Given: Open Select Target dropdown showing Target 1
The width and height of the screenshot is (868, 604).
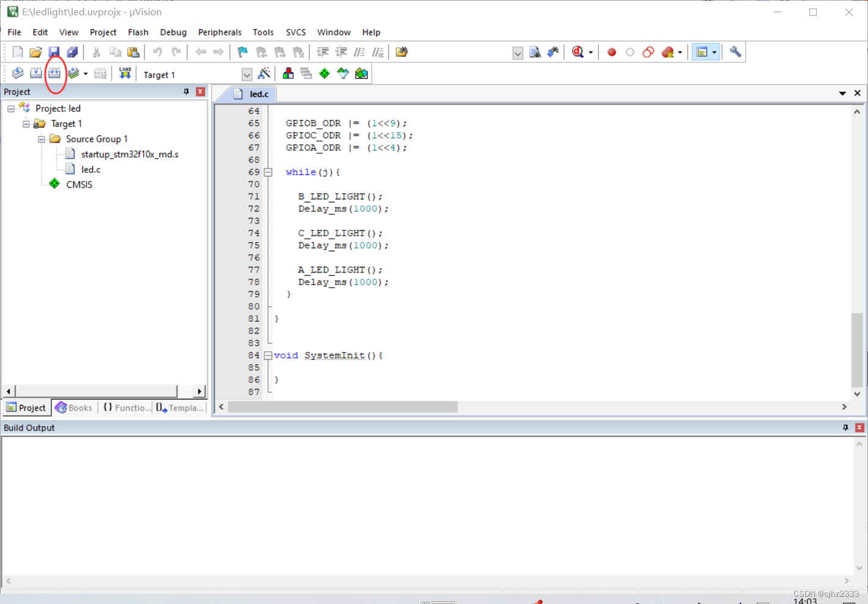Looking at the screenshot, I should click(247, 75).
